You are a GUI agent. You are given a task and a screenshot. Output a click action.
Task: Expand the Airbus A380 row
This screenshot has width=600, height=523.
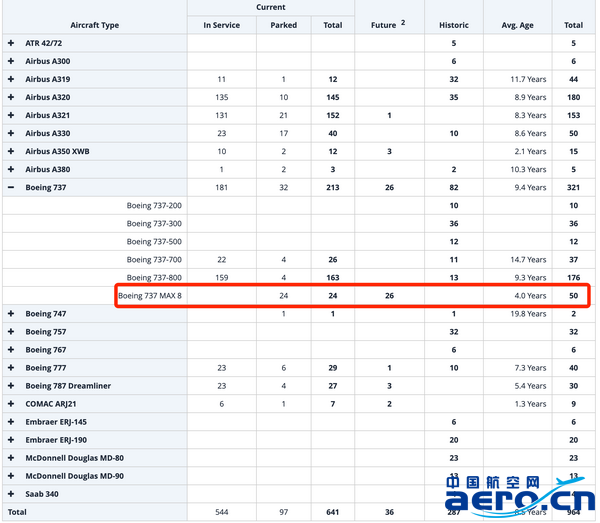click(x=11, y=169)
